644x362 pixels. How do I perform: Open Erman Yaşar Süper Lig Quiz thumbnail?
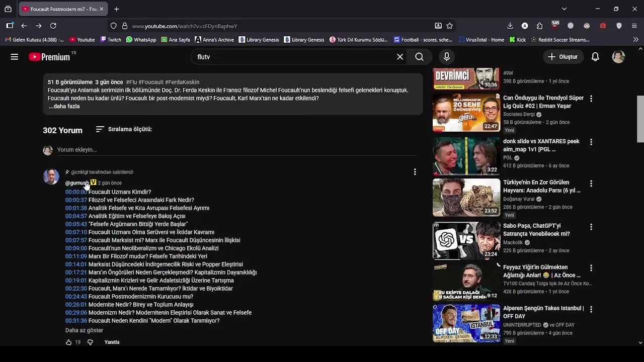click(466, 113)
